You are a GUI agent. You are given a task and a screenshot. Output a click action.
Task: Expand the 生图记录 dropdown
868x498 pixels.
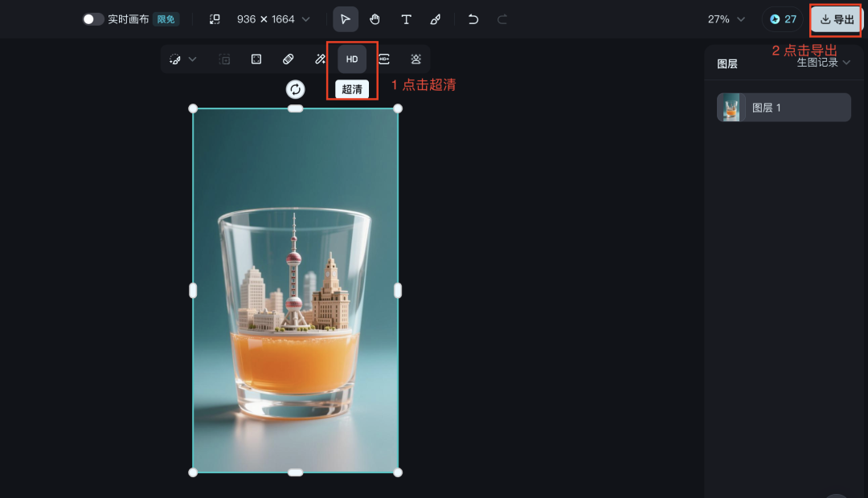(823, 63)
